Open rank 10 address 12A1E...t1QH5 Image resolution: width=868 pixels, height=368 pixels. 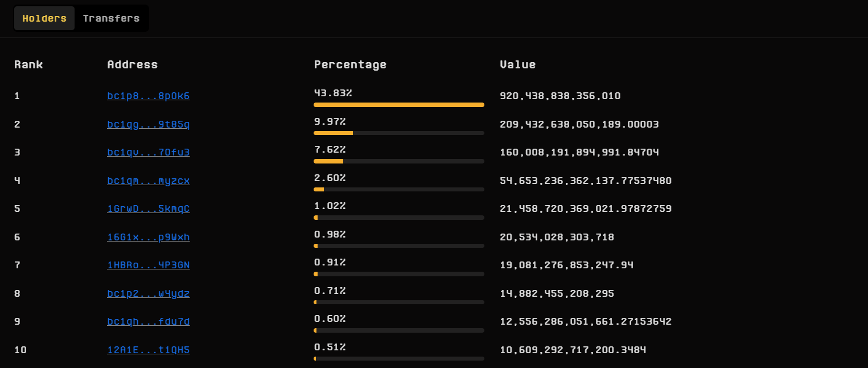tap(148, 350)
